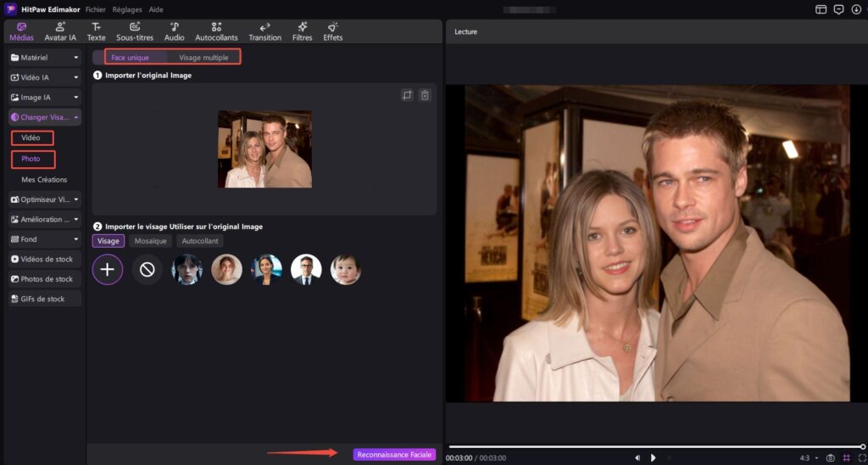Select Photo under Changer Visage
The width and height of the screenshot is (868, 465).
33,159
